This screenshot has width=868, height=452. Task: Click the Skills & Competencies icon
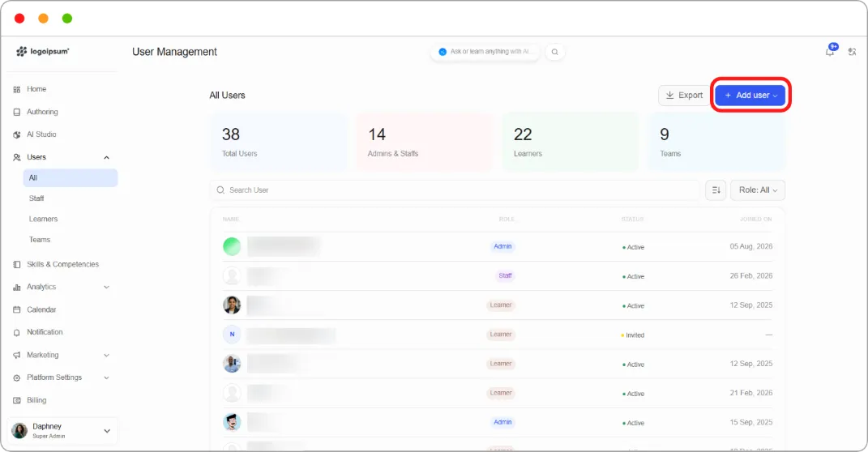16,264
